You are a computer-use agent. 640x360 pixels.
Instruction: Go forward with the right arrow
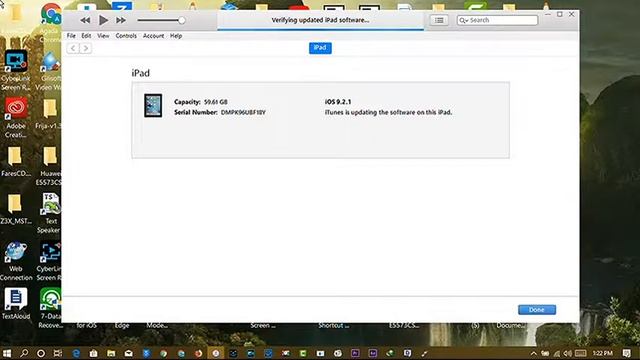coord(85,48)
